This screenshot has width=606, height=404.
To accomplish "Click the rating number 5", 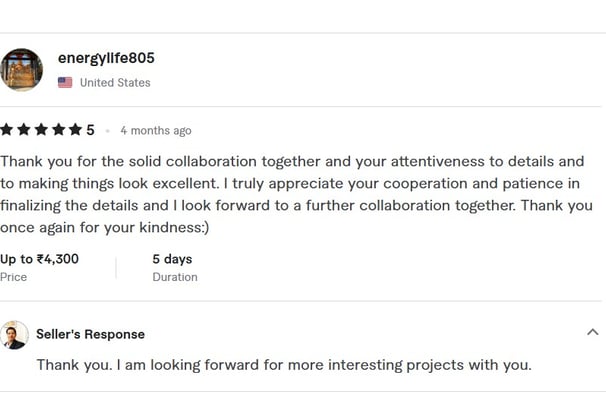I will point(90,130).
